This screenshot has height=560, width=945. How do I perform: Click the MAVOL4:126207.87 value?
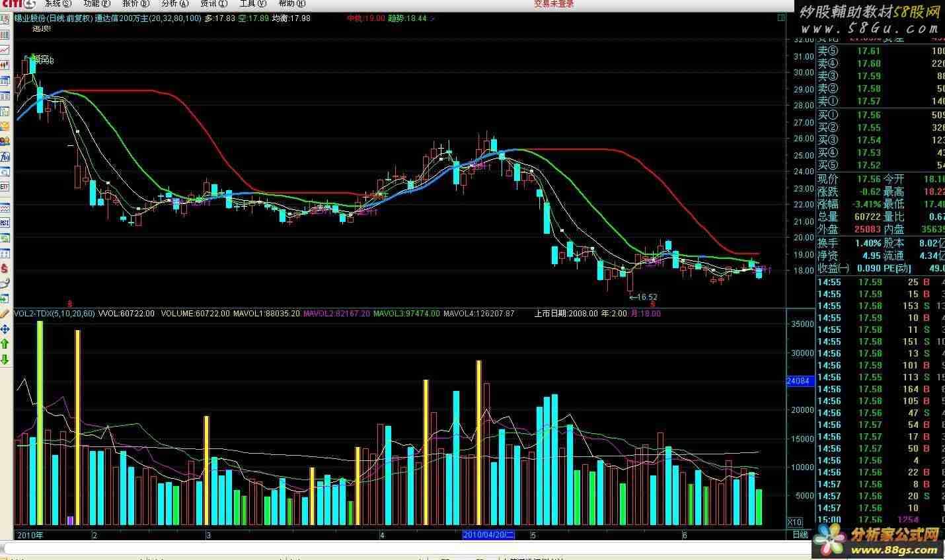coord(479,314)
